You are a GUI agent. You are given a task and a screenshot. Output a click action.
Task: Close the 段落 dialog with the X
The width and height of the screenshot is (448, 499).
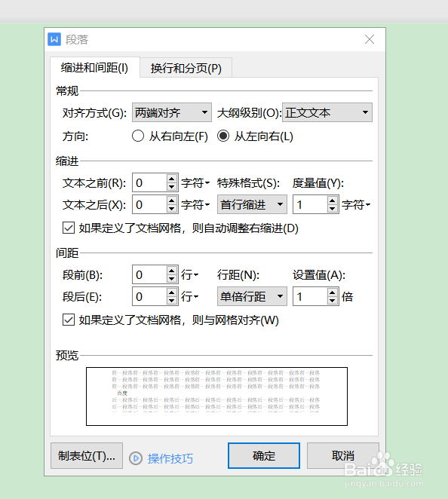click(370, 39)
